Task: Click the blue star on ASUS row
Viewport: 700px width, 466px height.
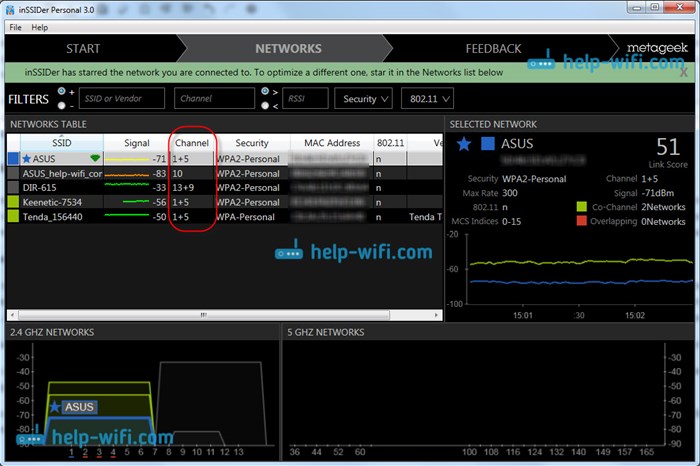Action: (x=26, y=158)
